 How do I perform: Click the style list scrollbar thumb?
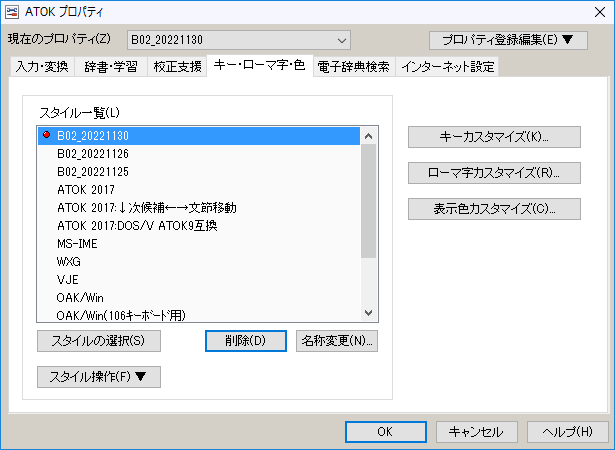click(369, 201)
